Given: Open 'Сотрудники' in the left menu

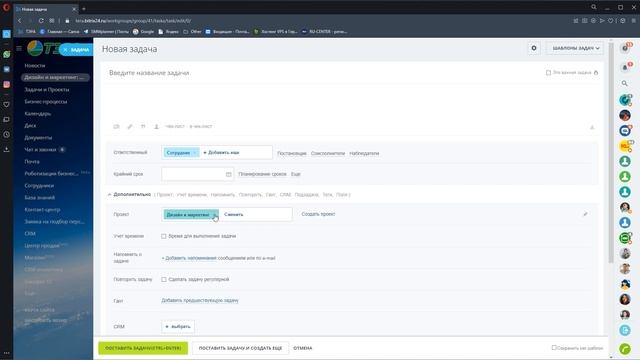Looking at the screenshot, I should (x=39, y=186).
